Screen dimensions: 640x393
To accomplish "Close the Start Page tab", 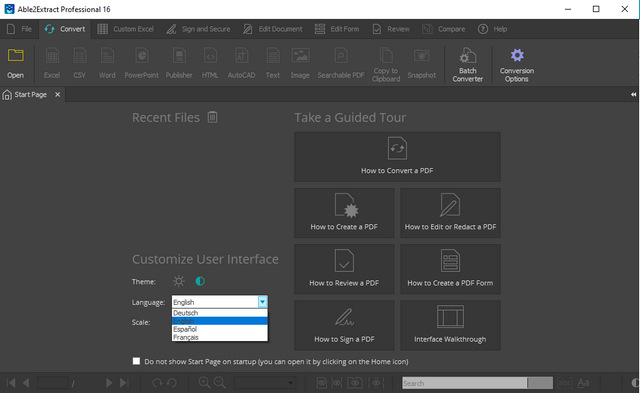I will click(58, 94).
